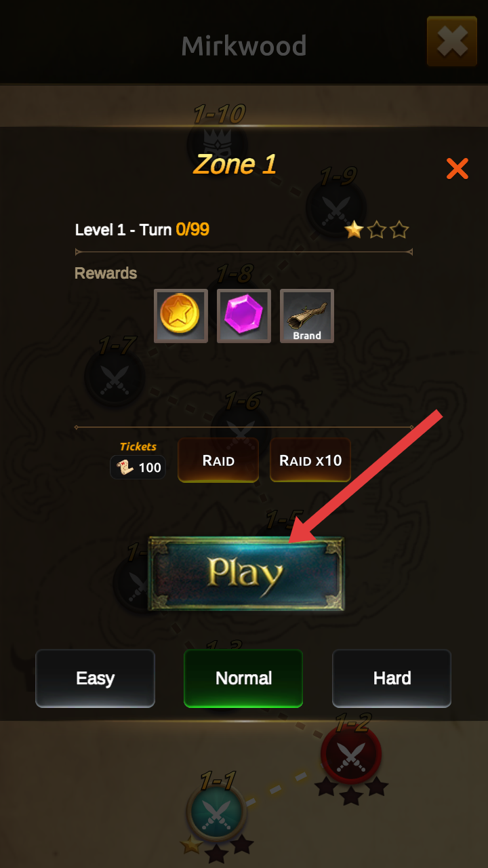Choose Normal difficulty
This screenshot has width=488, height=868.
click(x=243, y=678)
